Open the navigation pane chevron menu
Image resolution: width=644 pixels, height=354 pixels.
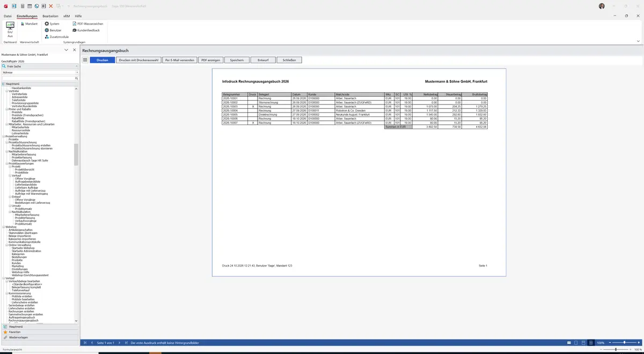click(x=66, y=50)
